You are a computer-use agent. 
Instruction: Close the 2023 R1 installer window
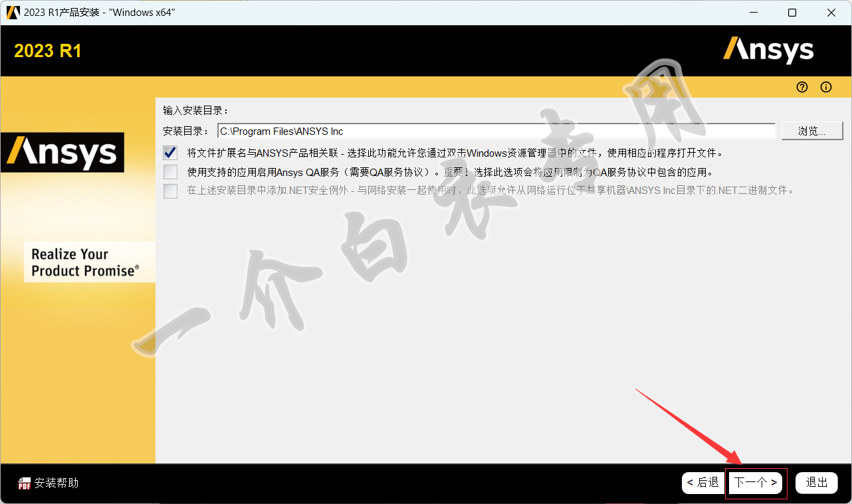(x=831, y=13)
